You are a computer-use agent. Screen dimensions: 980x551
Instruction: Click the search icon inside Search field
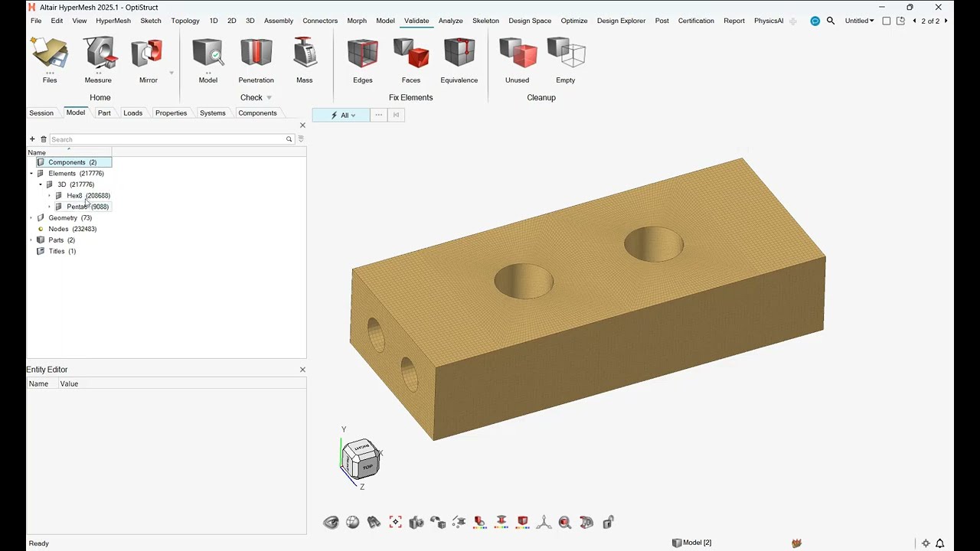(x=289, y=139)
